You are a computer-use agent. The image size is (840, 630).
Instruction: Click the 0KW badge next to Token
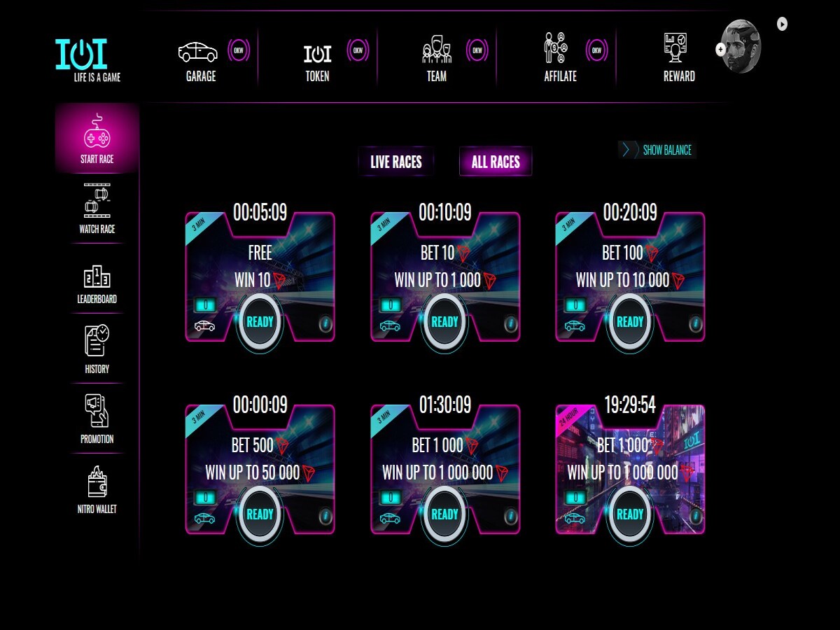(x=358, y=50)
